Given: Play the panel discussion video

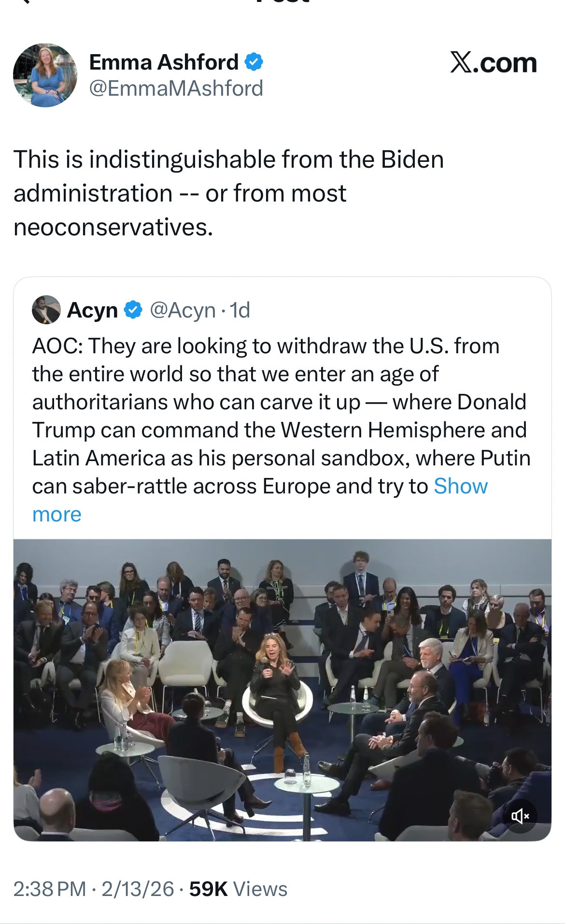Looking at the screenshot, I should point(282,690).
